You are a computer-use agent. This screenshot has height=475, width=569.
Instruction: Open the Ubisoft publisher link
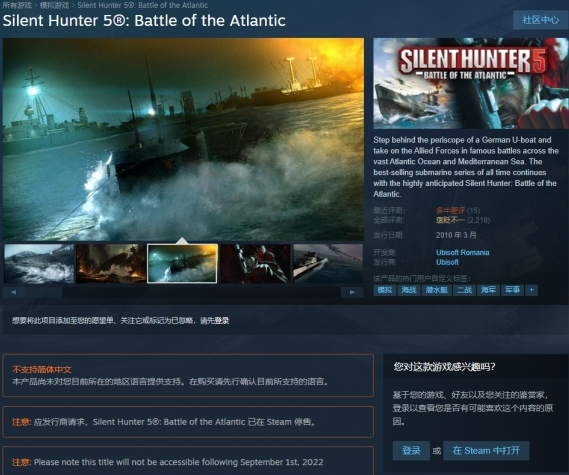[447, 262]
